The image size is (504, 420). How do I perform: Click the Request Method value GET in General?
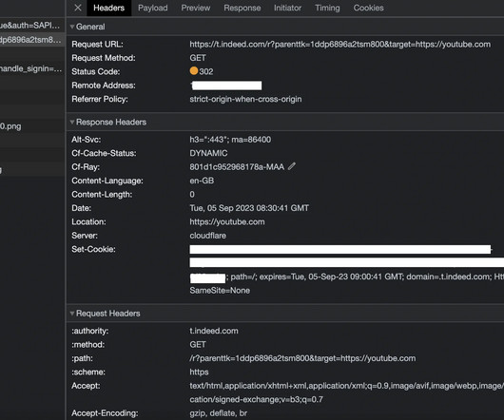tap(198, 58)
